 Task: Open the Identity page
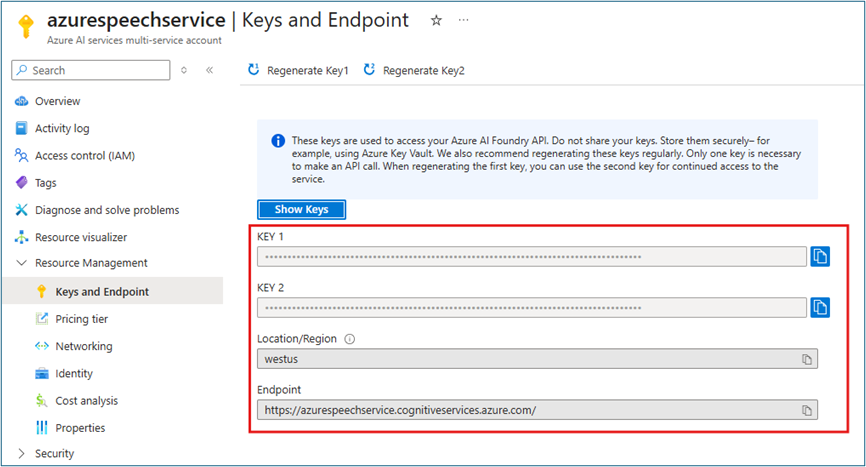click(74, 374)
